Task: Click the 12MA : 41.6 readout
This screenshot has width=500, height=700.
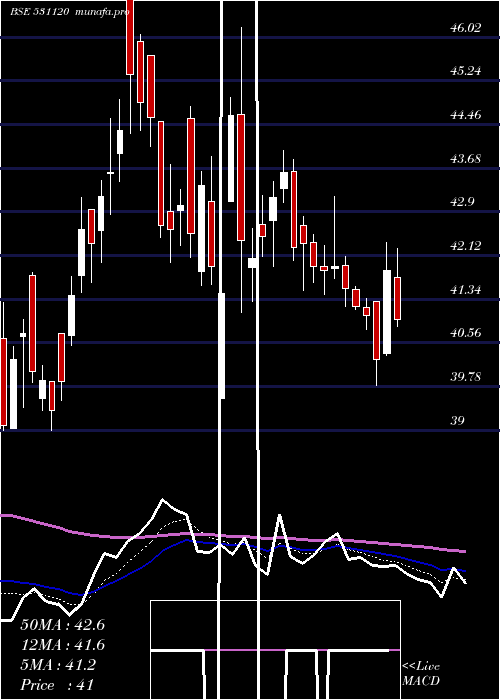Action: 62,645
